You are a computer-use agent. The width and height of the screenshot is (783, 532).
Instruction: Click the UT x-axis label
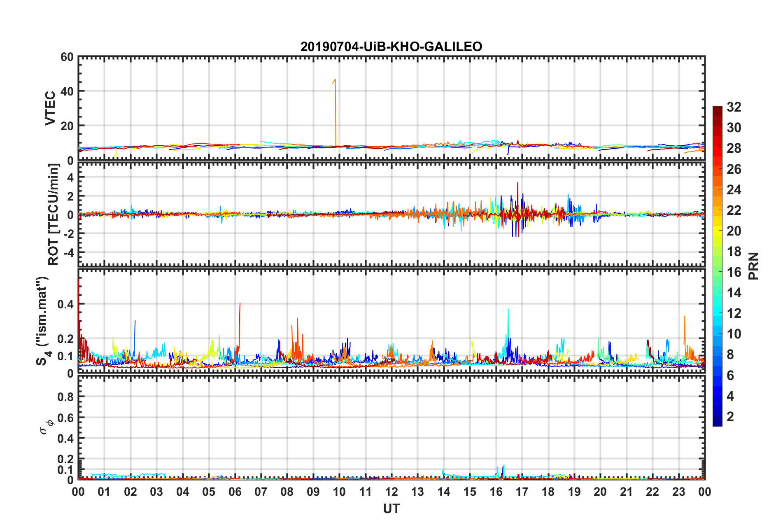[391, 509]
